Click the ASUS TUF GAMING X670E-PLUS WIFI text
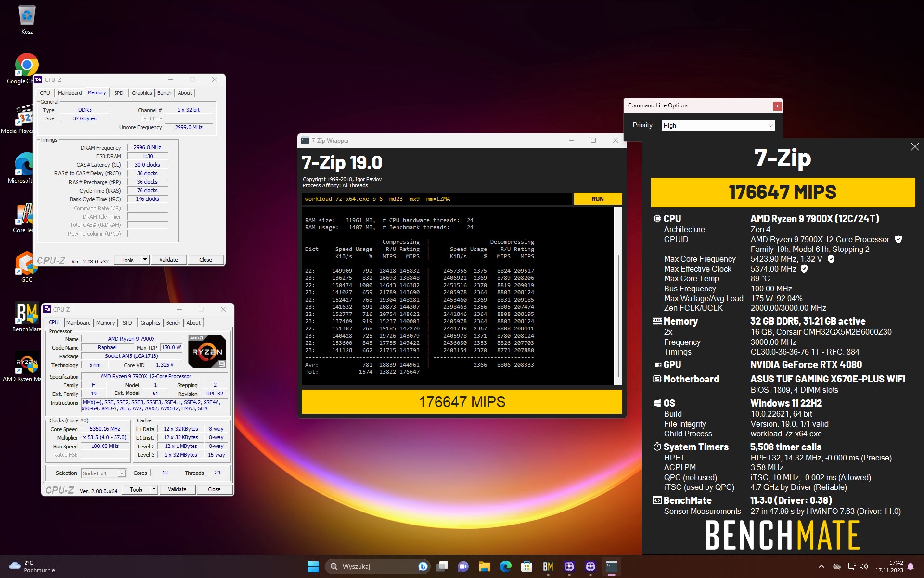This screenshot has height=578, width=924. [828, 379]
